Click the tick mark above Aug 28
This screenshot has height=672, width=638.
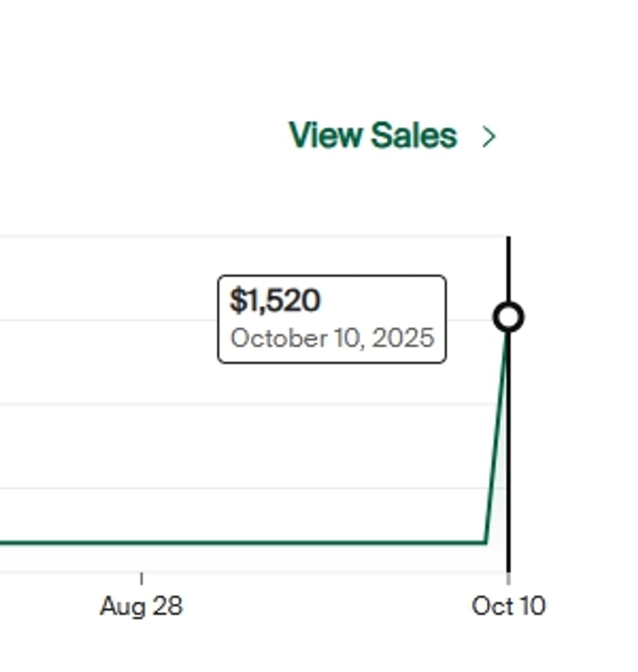tap(141, 578)
